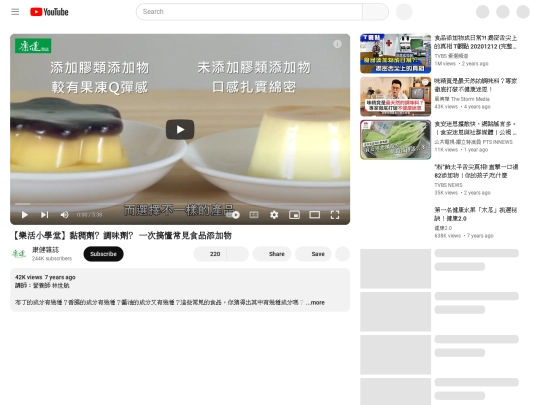Go to YouTube home via logo

tap(49, 12)
